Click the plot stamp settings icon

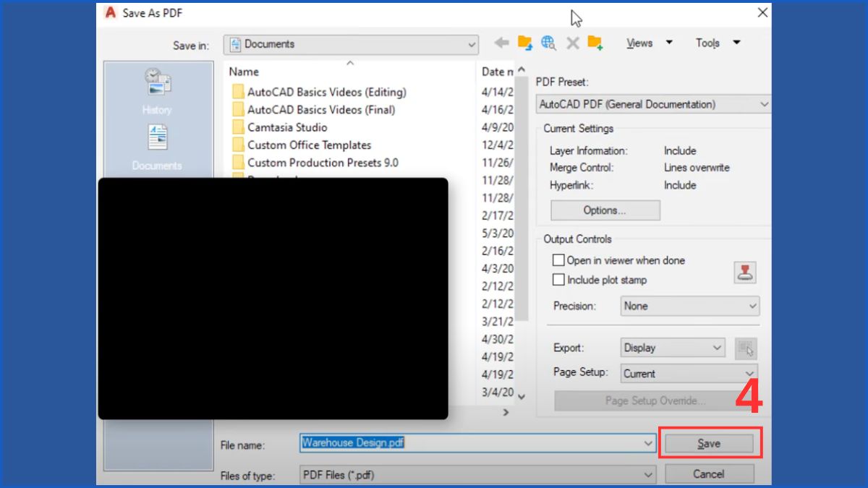click(745, 273)
